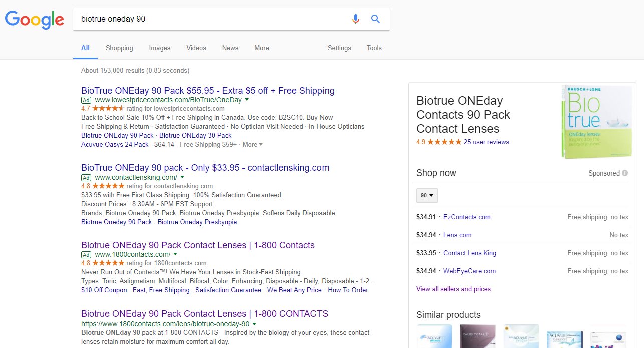Start voice search with microphone icon

(x=356, y=19)
